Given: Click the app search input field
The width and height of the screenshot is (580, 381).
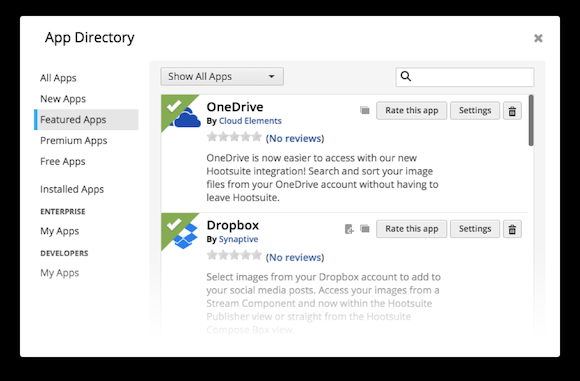Looking at the screenshot, I should (x=465, y=77).
